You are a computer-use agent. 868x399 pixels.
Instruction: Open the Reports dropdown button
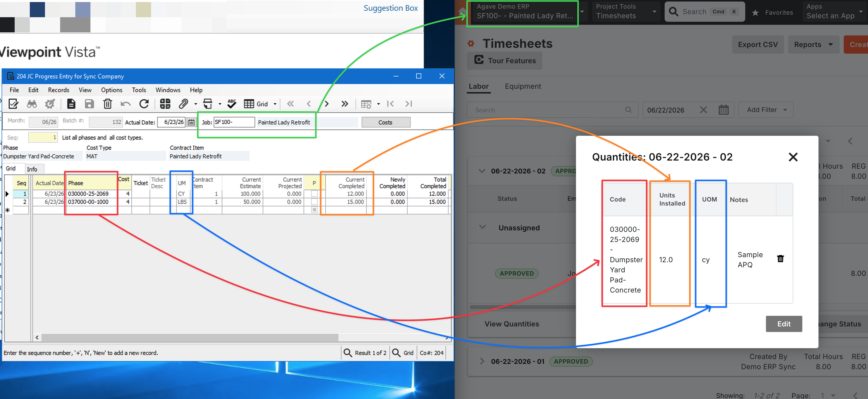coord(813,45)
